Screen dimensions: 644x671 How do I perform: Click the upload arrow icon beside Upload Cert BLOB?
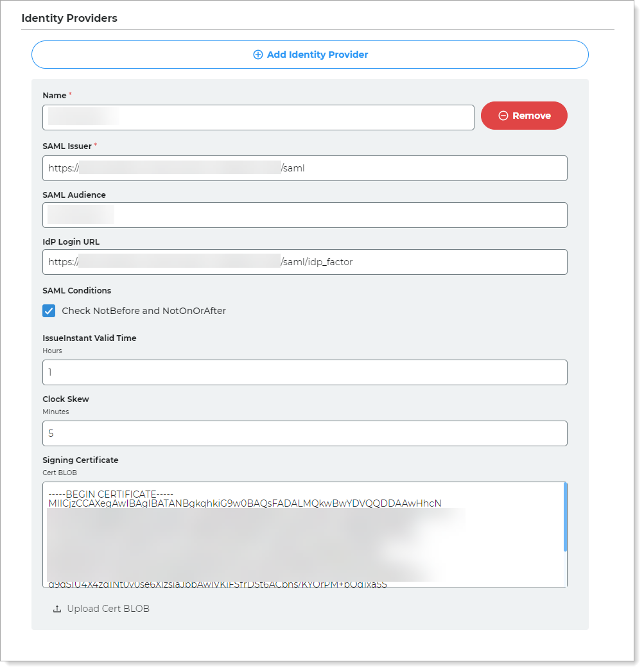point(57,609)
